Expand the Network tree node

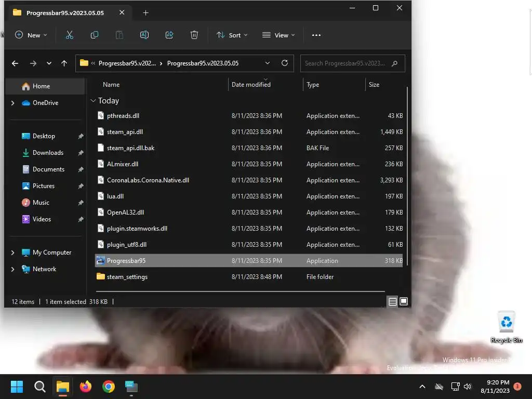click(x=13, y=269)
